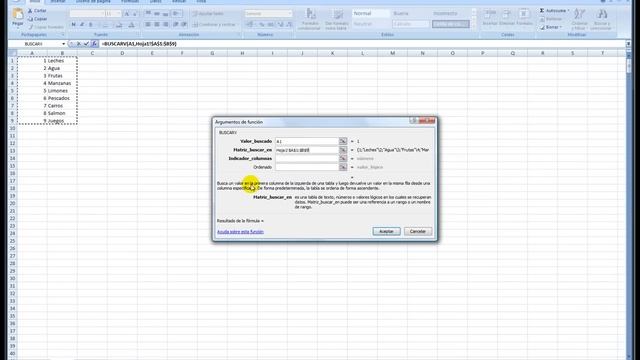
Task: Open Combinar y centrar dropdown
Action: click(237, 25)
